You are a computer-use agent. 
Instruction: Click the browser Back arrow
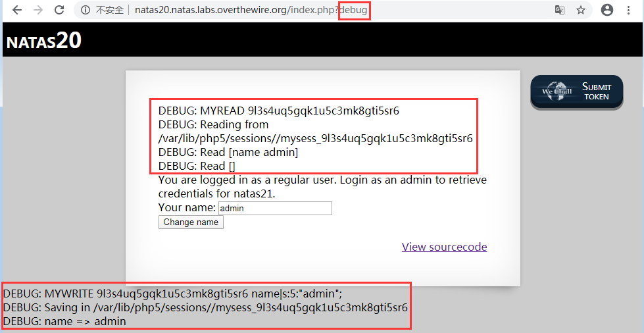click(17, 10)
